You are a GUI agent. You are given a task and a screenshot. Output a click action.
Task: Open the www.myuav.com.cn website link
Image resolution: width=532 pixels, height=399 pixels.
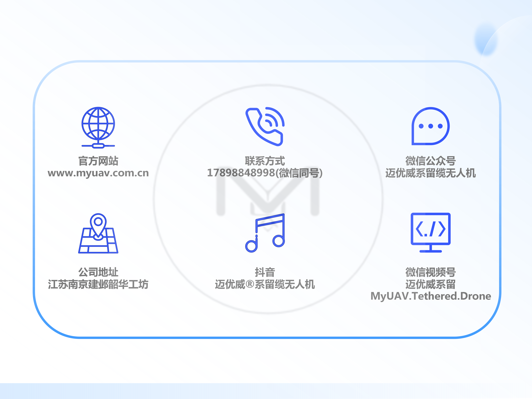pyautogui.click(x=98, y=173)
